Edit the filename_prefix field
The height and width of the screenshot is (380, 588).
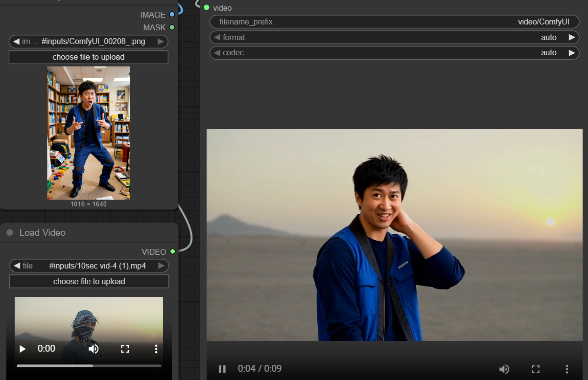394,22
